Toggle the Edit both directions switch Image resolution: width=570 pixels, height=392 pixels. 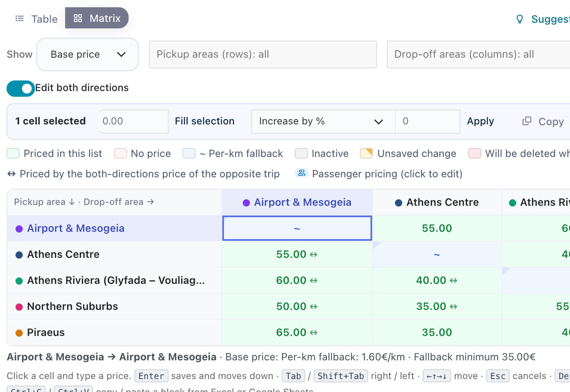[x=20, y=88]
